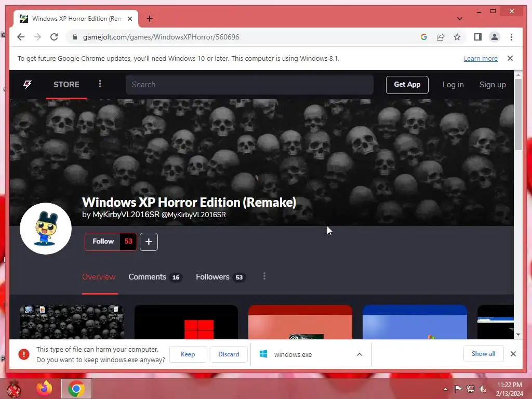532x399 pixels.
Task: Open the skull desktop screenshot thumbnail
Action: point(72,322)
